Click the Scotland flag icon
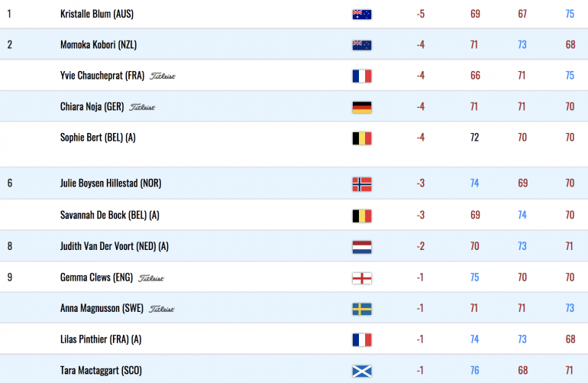Screen dimensions: 588x383 pyautogui.click(x=362, y=371)
